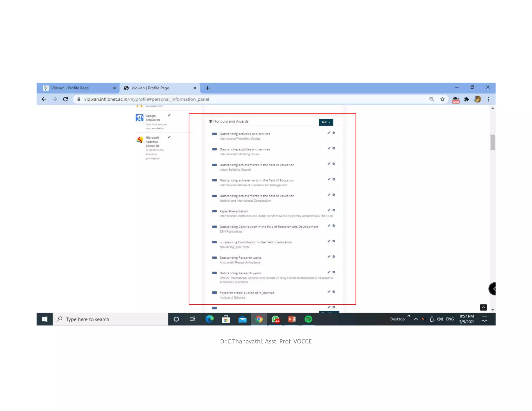Open PowerPoint from the taskbar
The image size is (532, 411).
pyautogui.click(x=292, y=319)
